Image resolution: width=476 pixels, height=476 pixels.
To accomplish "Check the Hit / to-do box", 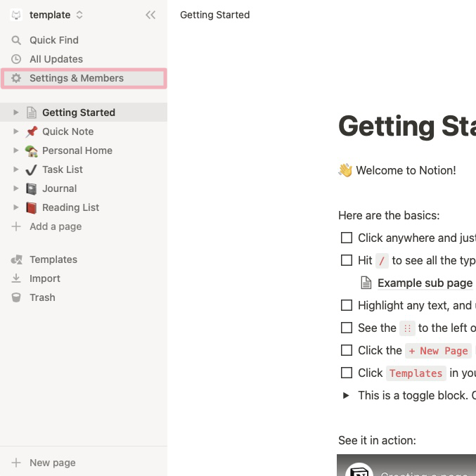I will click(x=347, y=260).
